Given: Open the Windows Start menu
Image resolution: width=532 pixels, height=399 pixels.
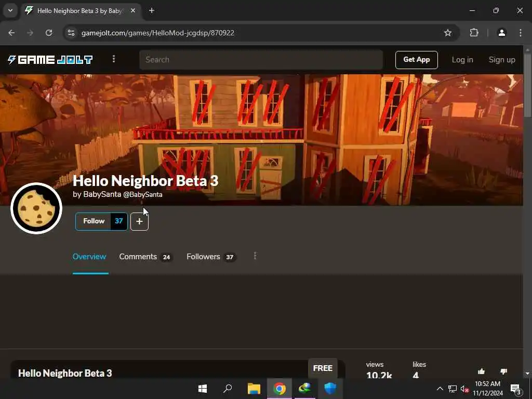Looking at the screenshot, I should tap(203, 389).
